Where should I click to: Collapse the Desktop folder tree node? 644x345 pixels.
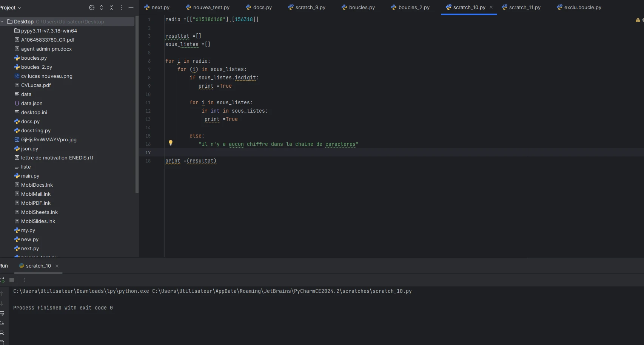[x=3, y=22]
